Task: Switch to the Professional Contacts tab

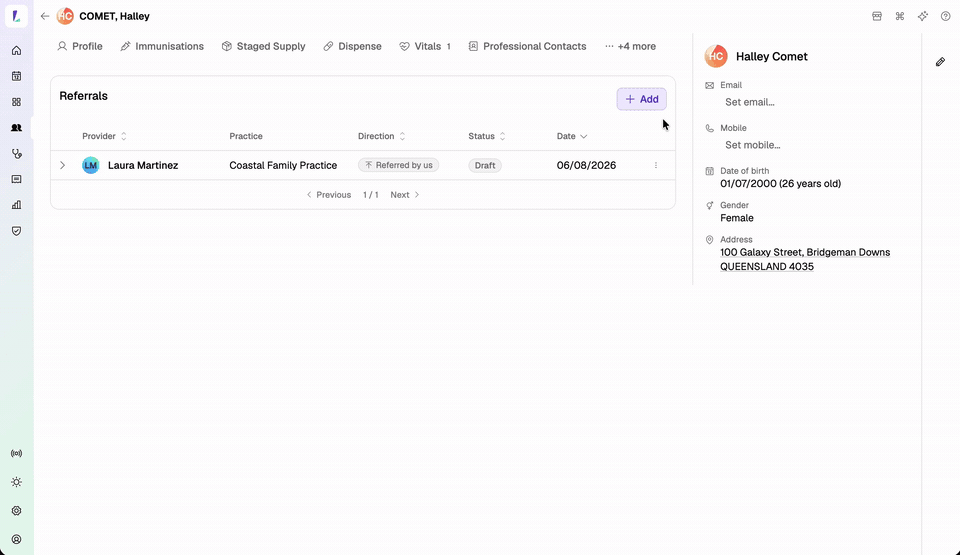Action: [x=527, y=47]
